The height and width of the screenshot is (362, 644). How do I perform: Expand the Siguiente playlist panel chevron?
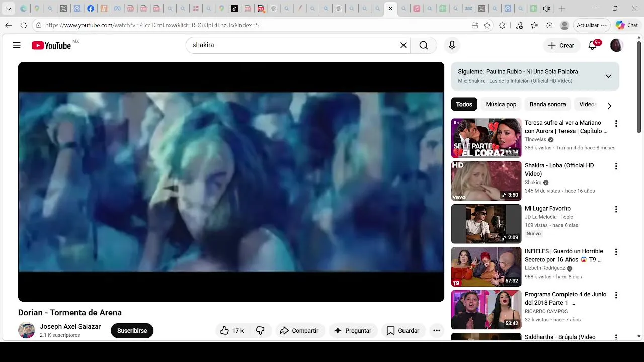[x=608, y=76]
